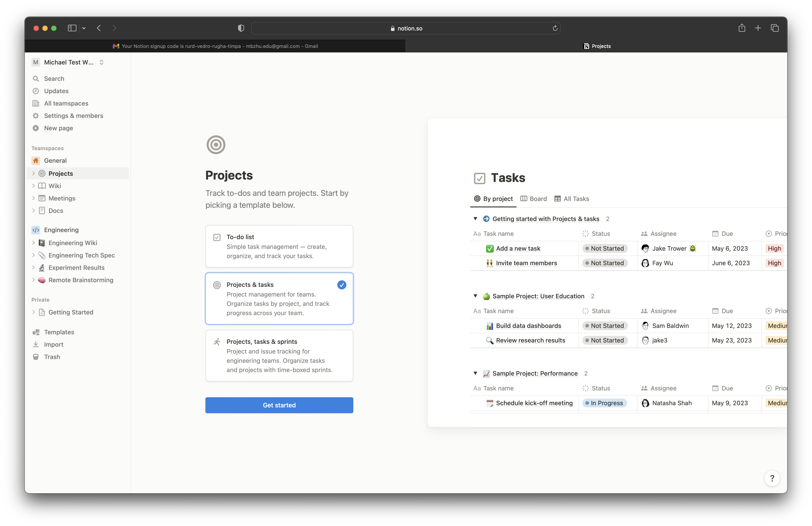This screenshot has width=812, height=526.
Task: Click the Settings & members gear icon
Action: click(36, 116)
